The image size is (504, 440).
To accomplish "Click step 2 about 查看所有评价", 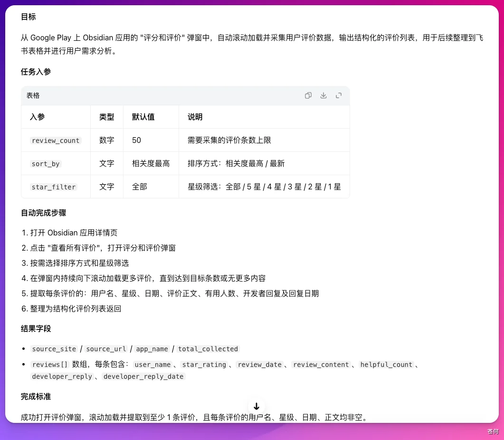I will coord(99,248).
